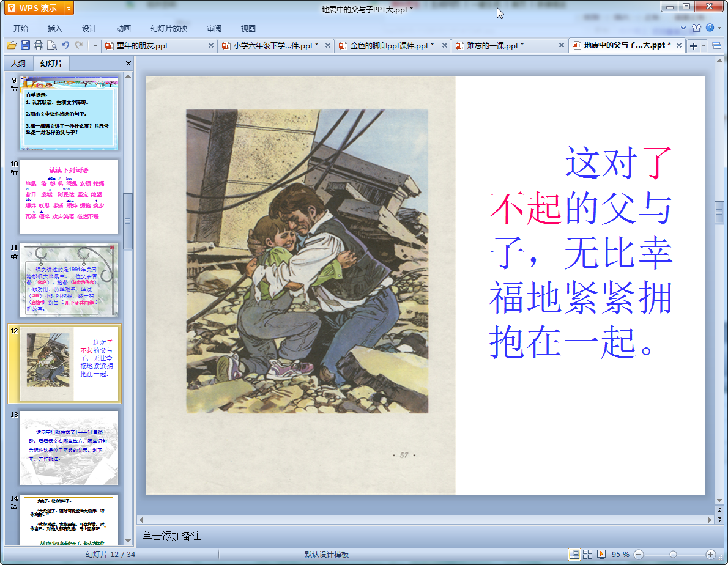Image resolution: width=728 pixels, height=565 pixels.
Task: Open the 设计 menu tab
Action: (89, 28)
